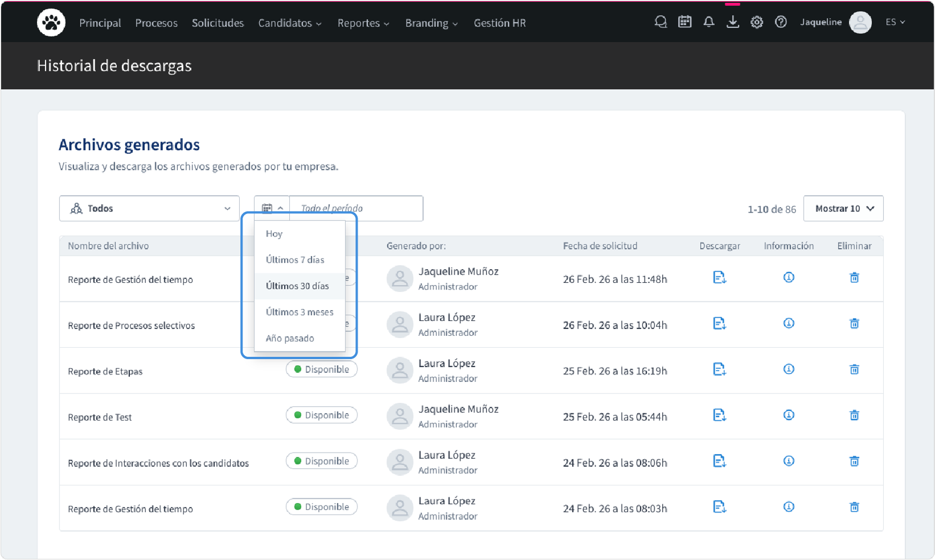Click the Todo el período date field
The height and width of the screenshot is (560, 935).
(356, 209)
